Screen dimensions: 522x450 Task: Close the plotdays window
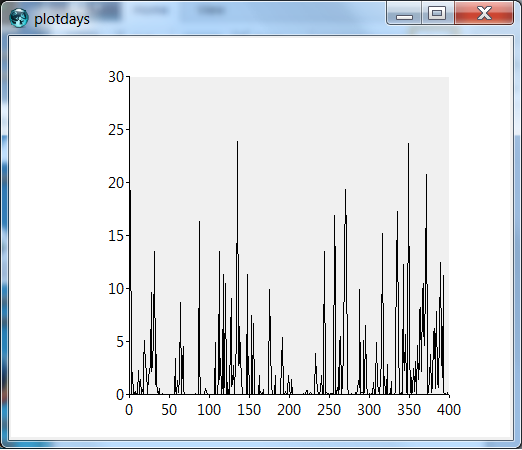point(484,13)
